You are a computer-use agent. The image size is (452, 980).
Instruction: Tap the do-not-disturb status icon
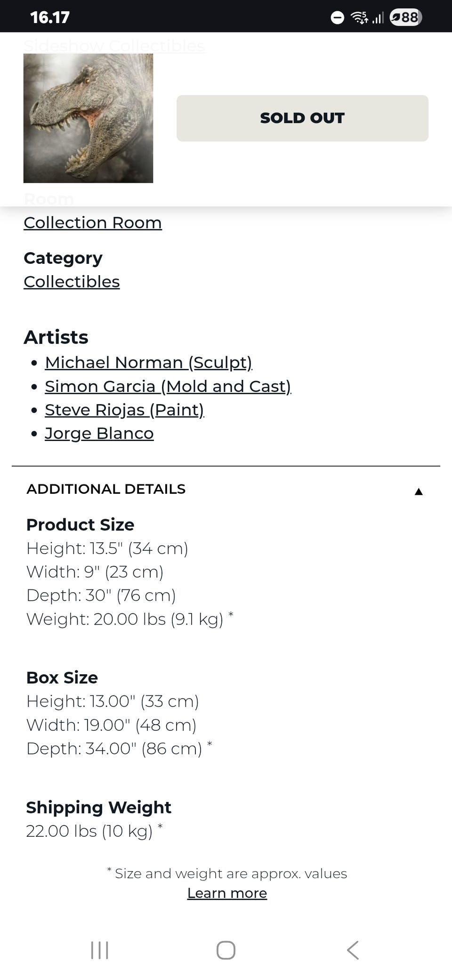[338, 18]
